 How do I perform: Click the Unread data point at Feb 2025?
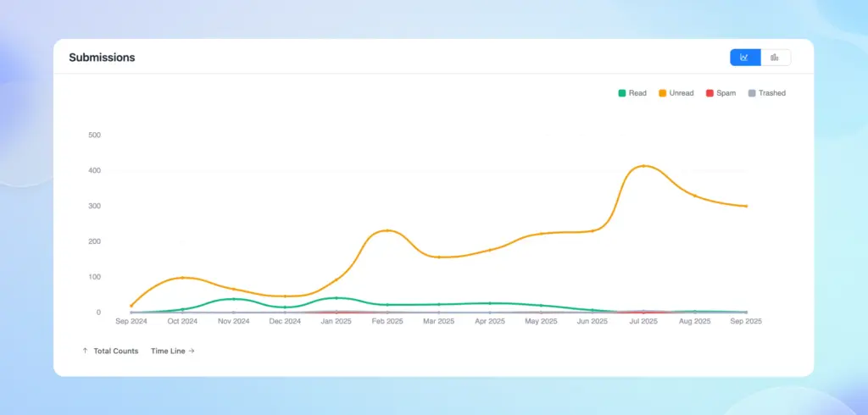coord(387,230)
